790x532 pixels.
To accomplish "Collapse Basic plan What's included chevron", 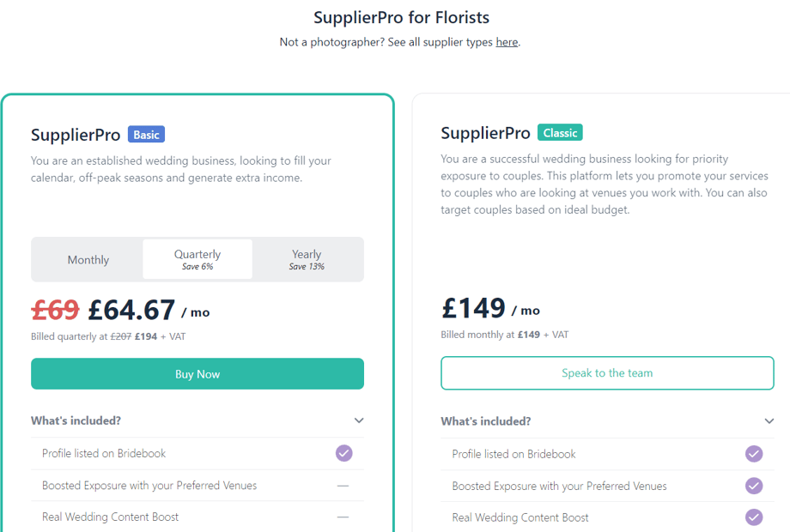I will coord(359,420).
